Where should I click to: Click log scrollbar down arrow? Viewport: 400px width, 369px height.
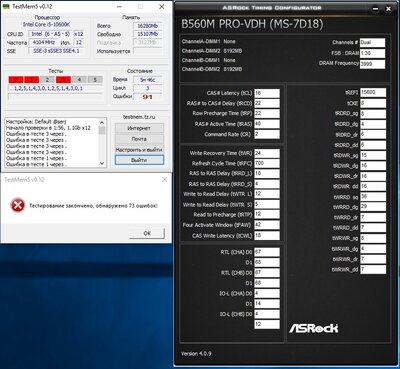pyautogui.click(x=102, y=163)
